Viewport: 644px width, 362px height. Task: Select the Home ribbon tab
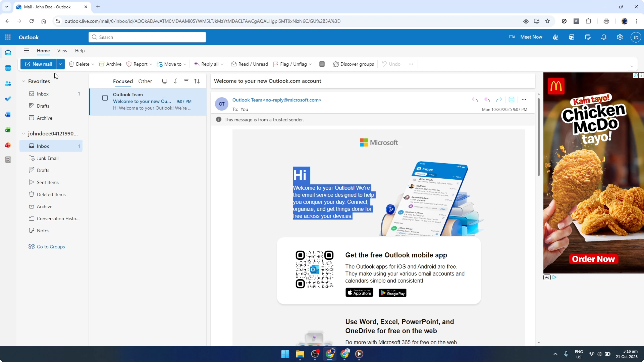[x=43, y=51]
